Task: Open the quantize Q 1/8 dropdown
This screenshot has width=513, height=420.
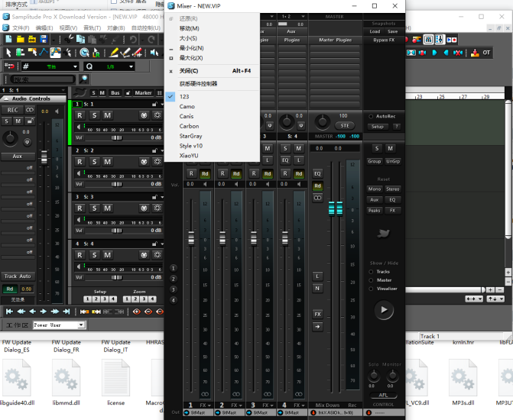Action: tap(109, 66)
